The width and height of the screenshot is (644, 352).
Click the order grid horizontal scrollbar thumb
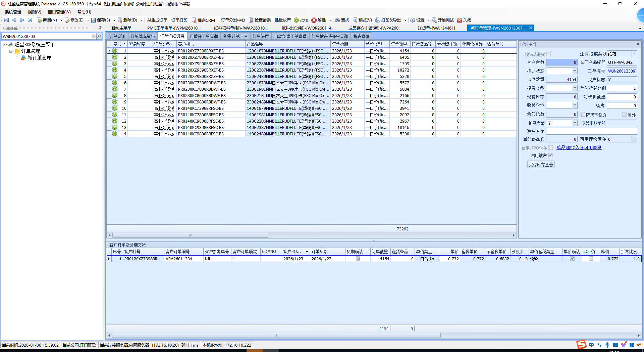click(x=191, y=235)
